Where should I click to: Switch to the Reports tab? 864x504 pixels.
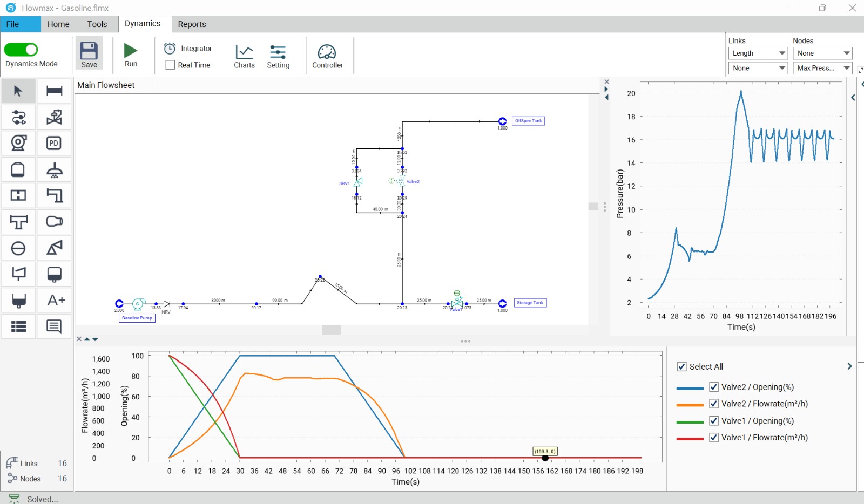(x=192, y=24)
